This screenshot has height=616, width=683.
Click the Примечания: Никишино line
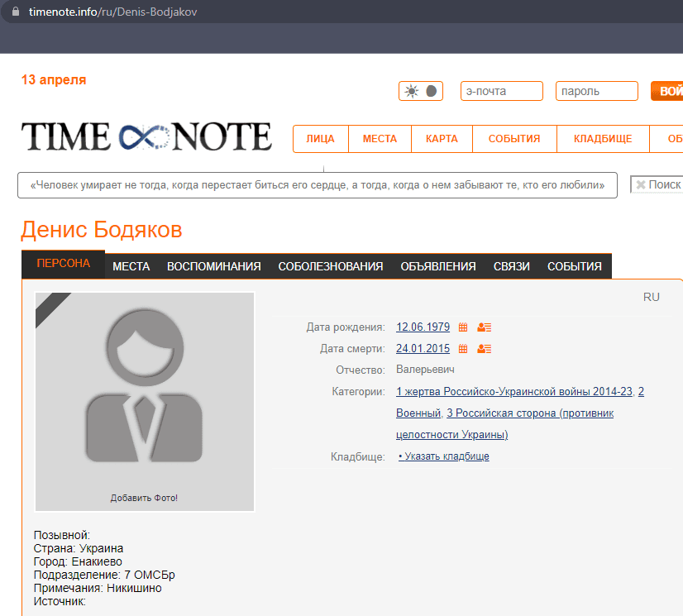tap(98, 588)
